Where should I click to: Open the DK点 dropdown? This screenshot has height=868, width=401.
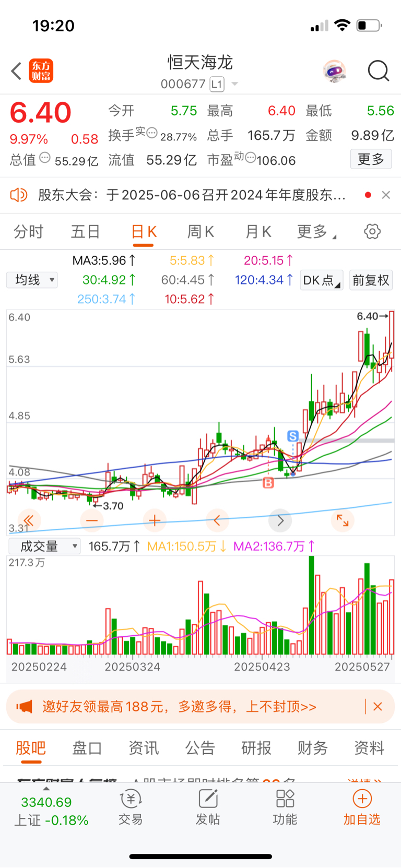click(321, 280)
